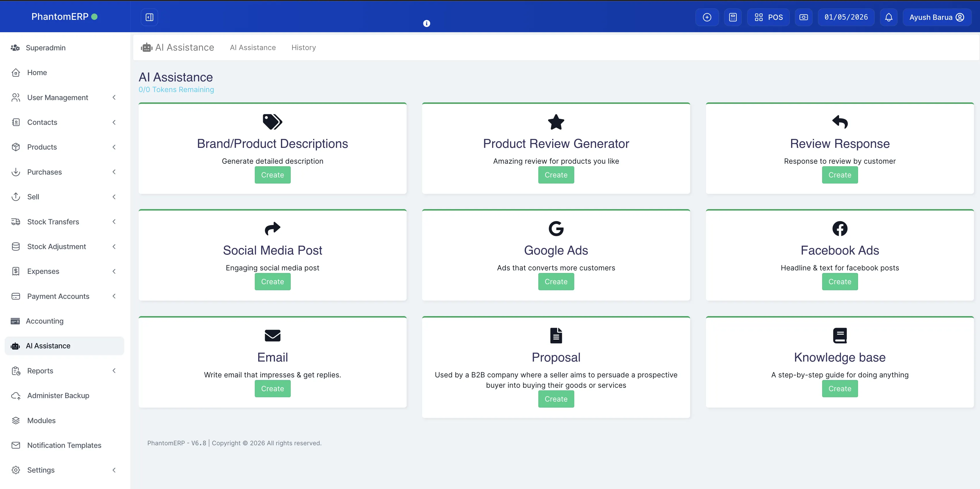980x489 pixels.
Task: Select the calculator icon in the top toolbar
Action: 733,17
